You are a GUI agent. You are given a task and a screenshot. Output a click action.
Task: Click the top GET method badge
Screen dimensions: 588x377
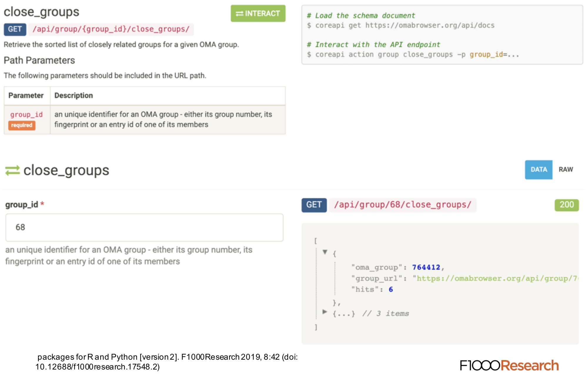coord(15,29)
